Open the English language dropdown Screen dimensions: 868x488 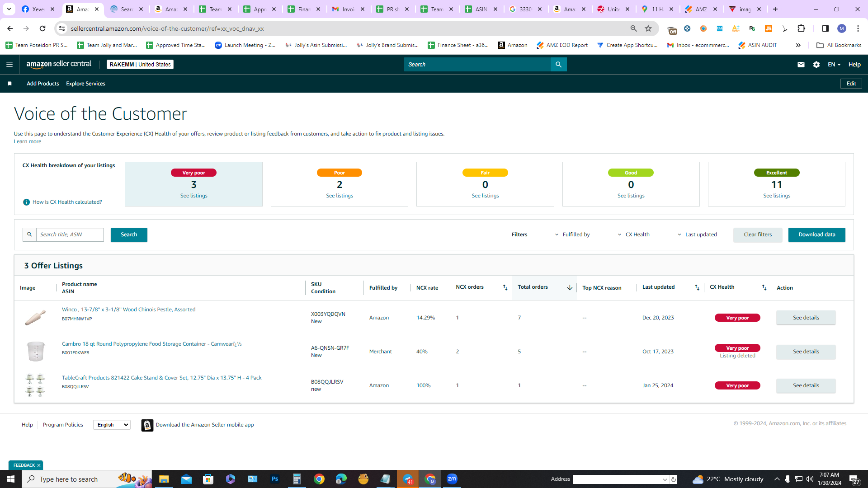(112, 425)
